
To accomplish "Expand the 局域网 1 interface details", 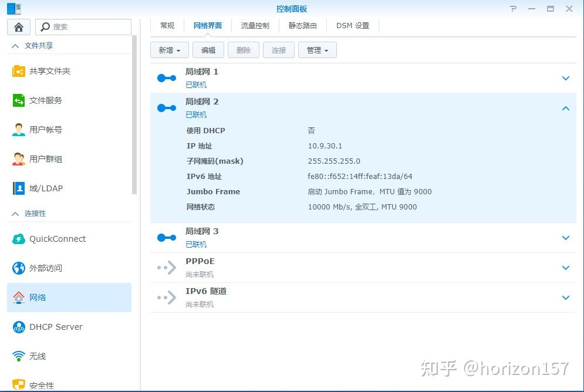I will pos(565,77).
